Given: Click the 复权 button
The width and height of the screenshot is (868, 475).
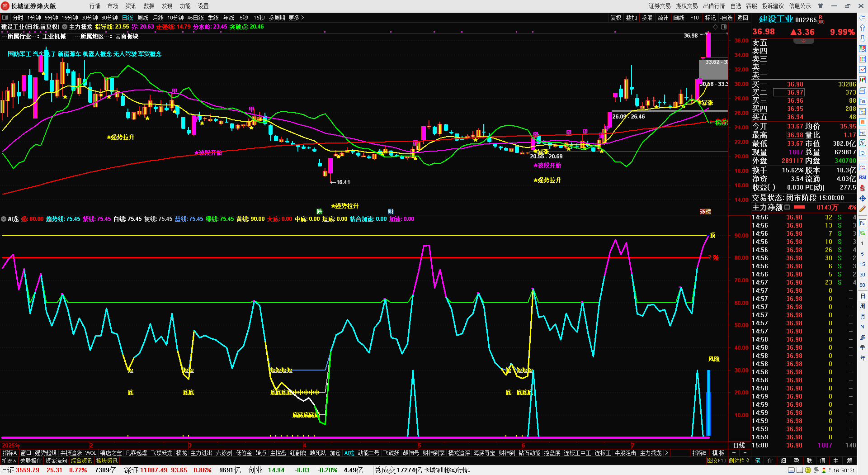Looking at the screenshot, I should (x=616, y=18).
